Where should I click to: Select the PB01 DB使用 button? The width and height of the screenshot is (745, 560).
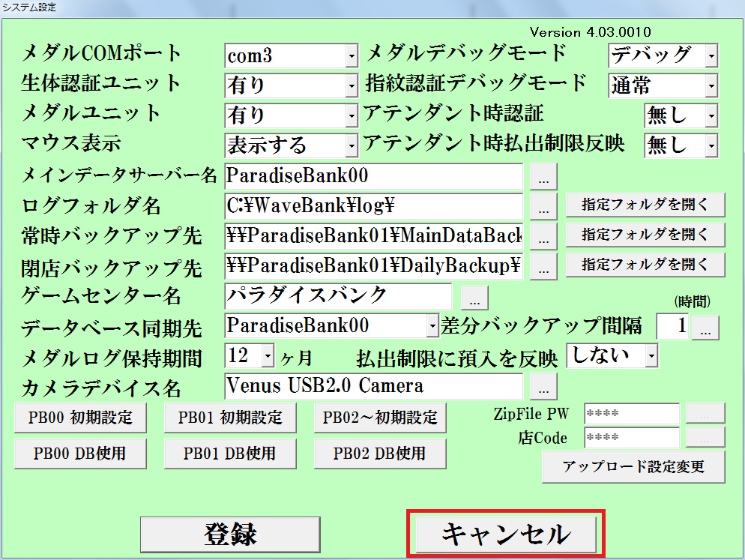pyautogui.click(x=230, y=454)
